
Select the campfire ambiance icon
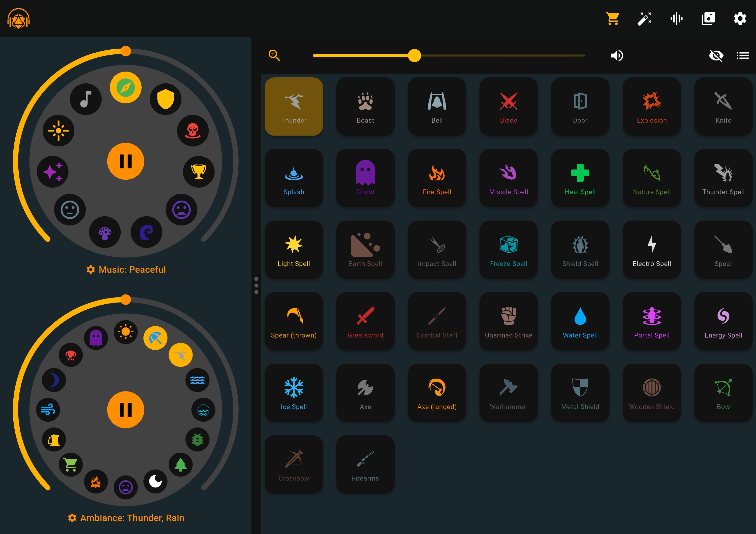tap(96, 482)
